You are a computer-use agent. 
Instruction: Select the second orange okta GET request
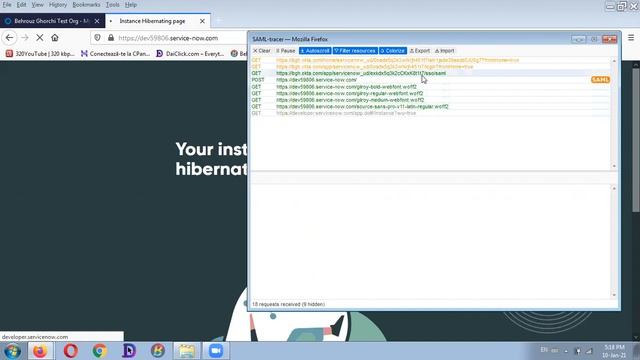pyautogui.click(x=431, y=67)
